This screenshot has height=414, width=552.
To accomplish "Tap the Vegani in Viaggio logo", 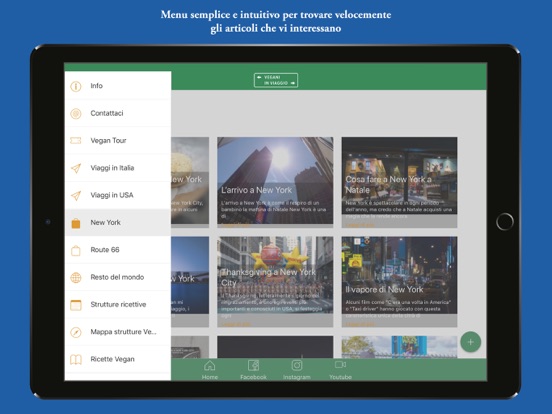I will (276, 80).
